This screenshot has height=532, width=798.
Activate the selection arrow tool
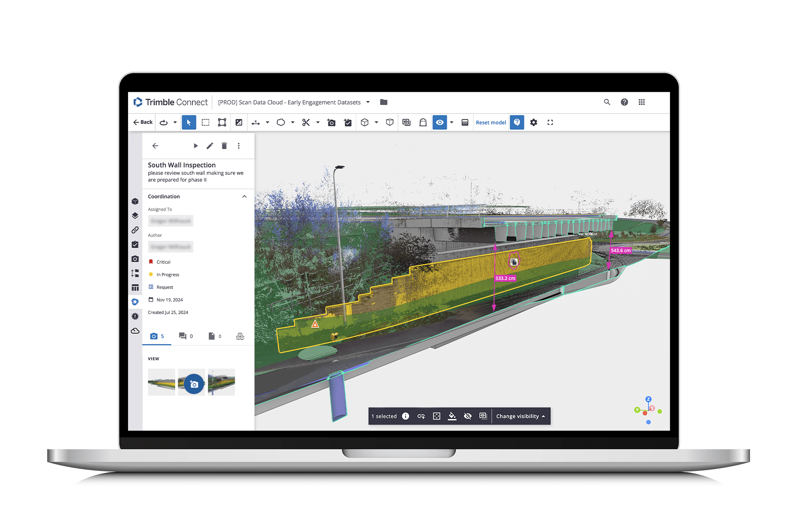coord(189,122)
